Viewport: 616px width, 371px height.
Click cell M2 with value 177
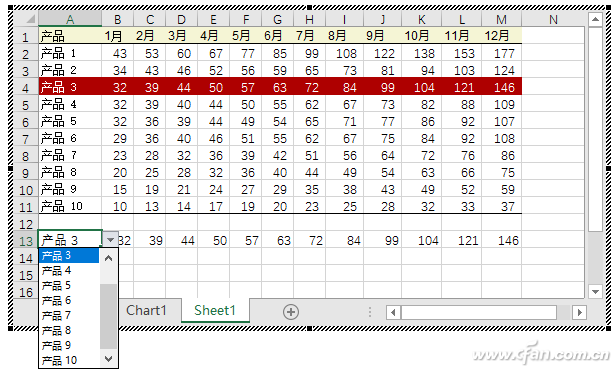pyautogui.click(x=501, y=53)
